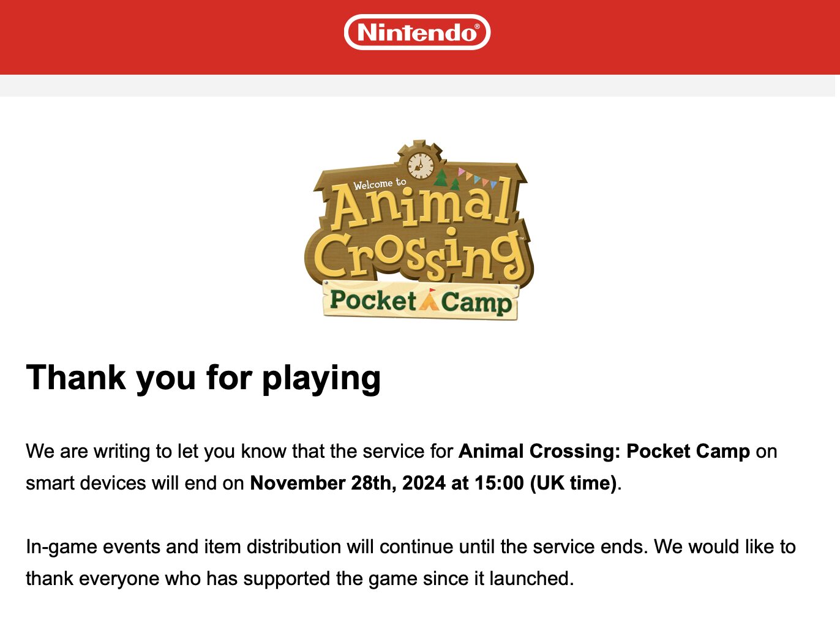Click the empty red header area left of the Nintendo logo

(x=171, y=37)
